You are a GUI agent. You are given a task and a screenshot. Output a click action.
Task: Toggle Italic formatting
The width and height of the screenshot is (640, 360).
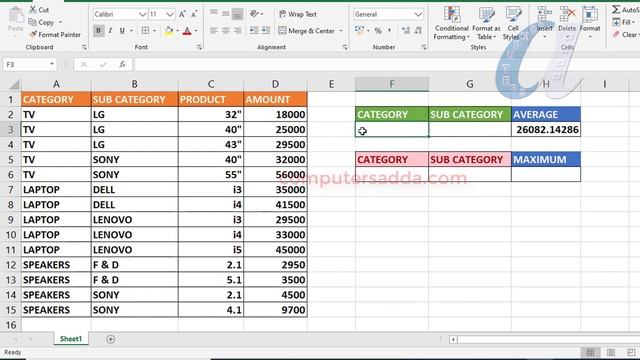tap(110, 31)
